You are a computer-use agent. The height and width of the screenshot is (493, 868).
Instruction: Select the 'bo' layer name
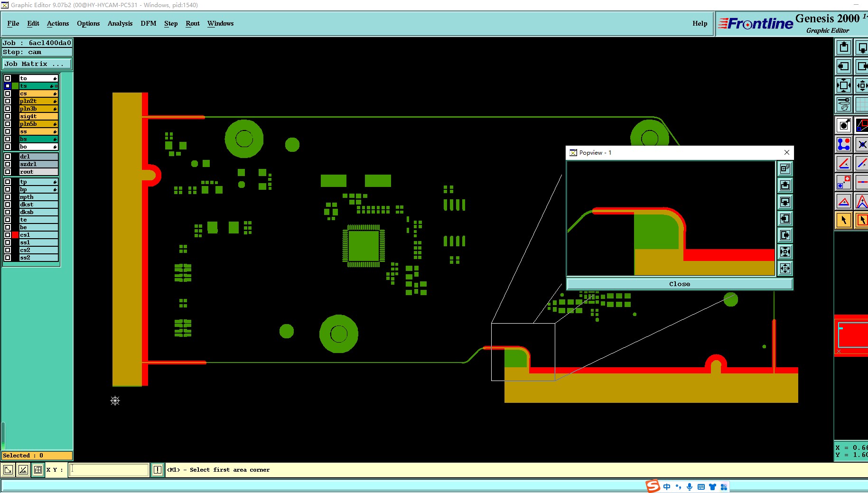(x=38, y=147)
